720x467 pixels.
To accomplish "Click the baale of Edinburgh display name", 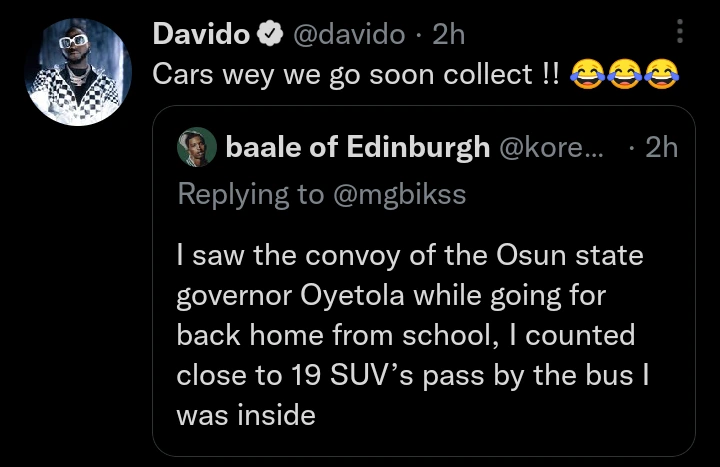I will [x=358, y=148].
